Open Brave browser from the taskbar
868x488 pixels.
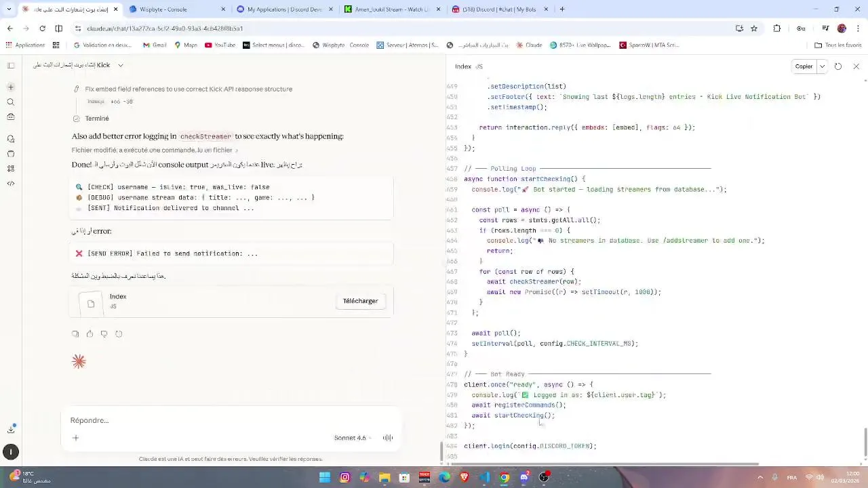pyautogui.click(x=465, y=477)
